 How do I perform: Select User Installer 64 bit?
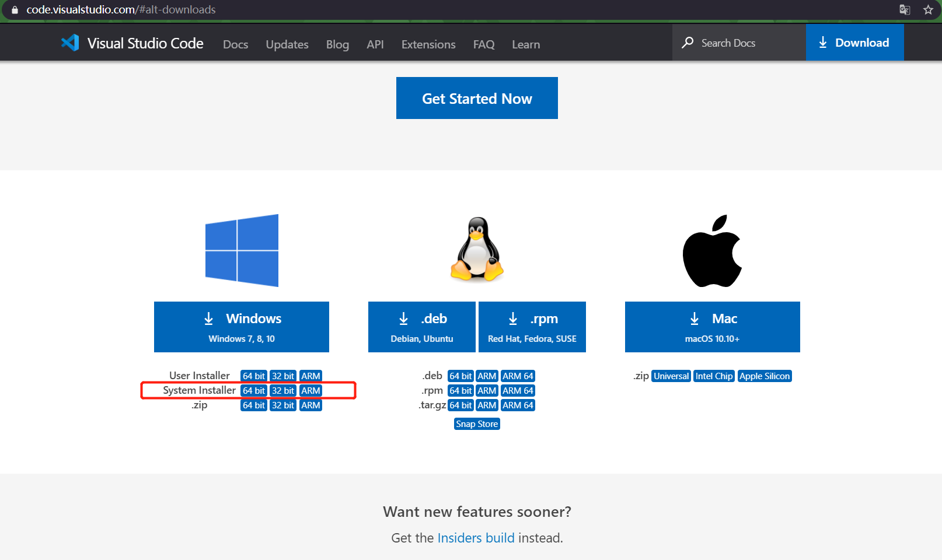[254, 376]
